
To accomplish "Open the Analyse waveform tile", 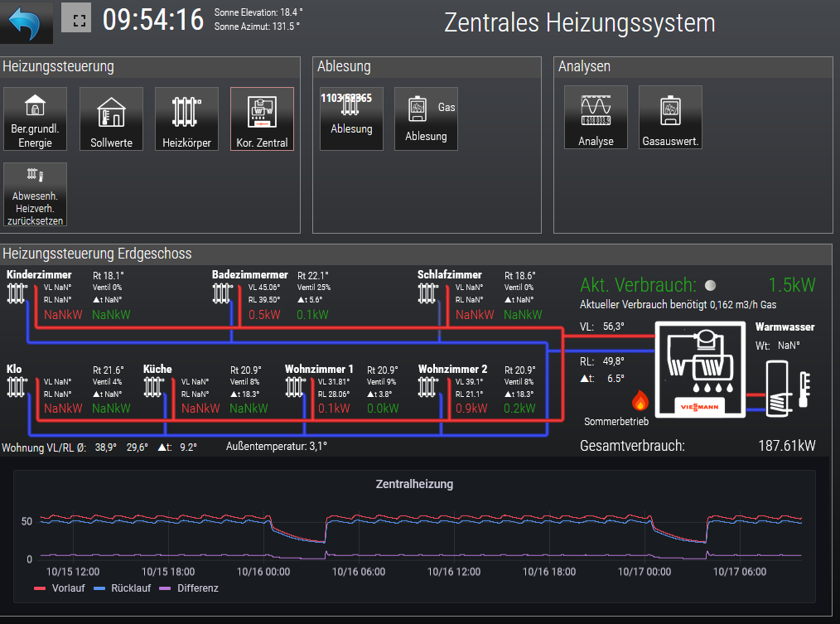I will [596, 118].
